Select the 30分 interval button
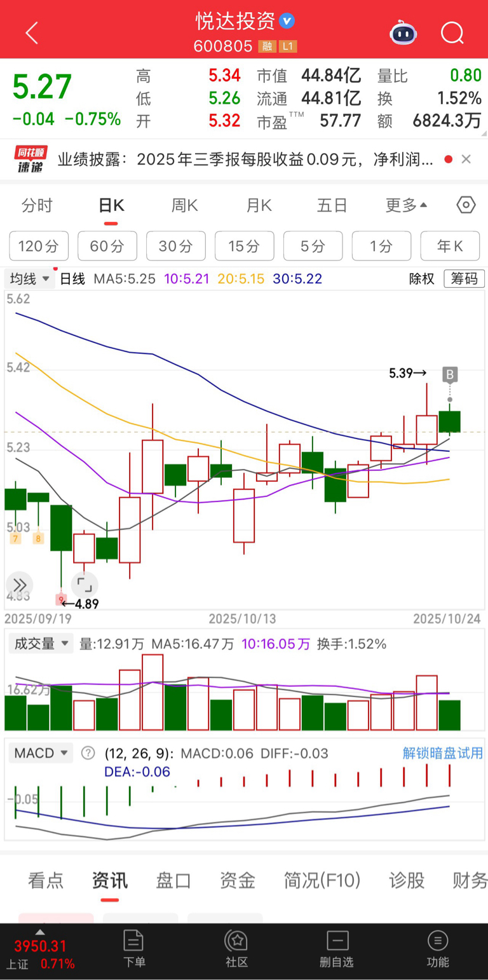488x980 pixels. pos(176,246)
